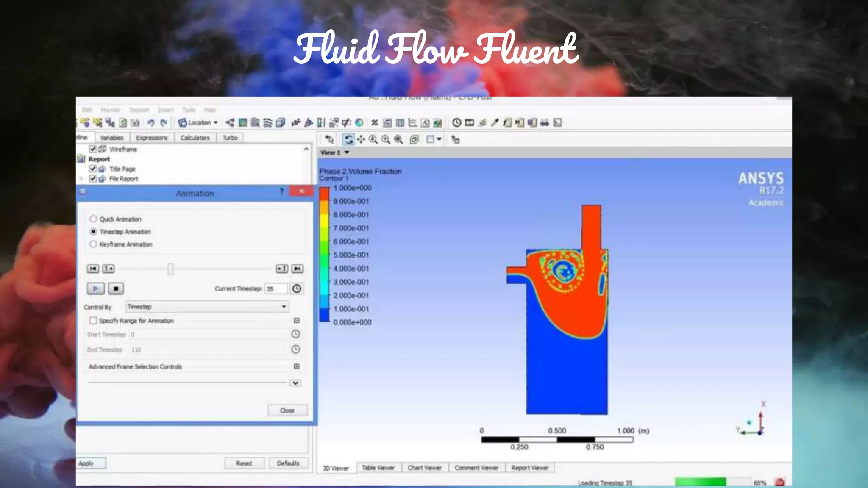The height and width of the screenshot is (488, 868).
Task: Select Timestep Animation option
Action: click(93, 232)
